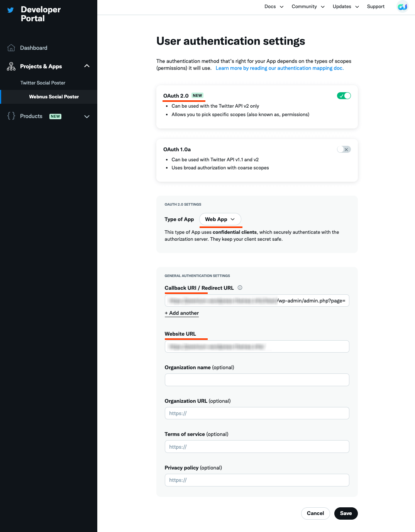The height and width of the screenshot is (532, 415).
Task: Select Twitter Social Poster app
Action: 43,83
